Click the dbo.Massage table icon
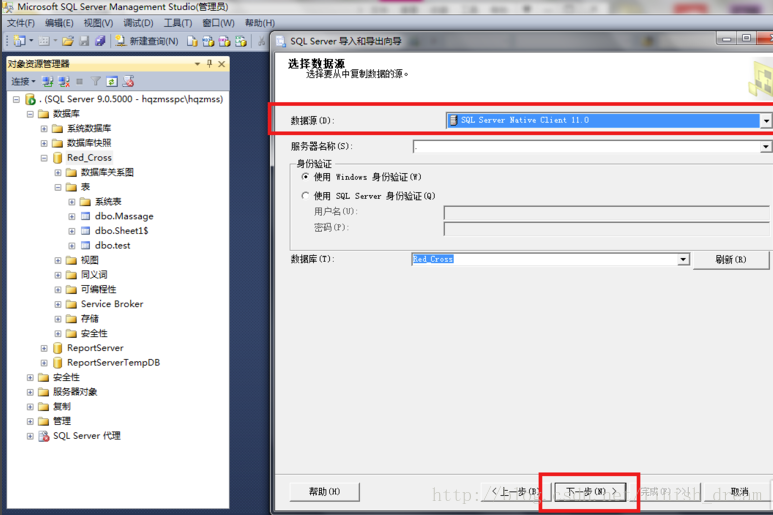 [86, 216]
